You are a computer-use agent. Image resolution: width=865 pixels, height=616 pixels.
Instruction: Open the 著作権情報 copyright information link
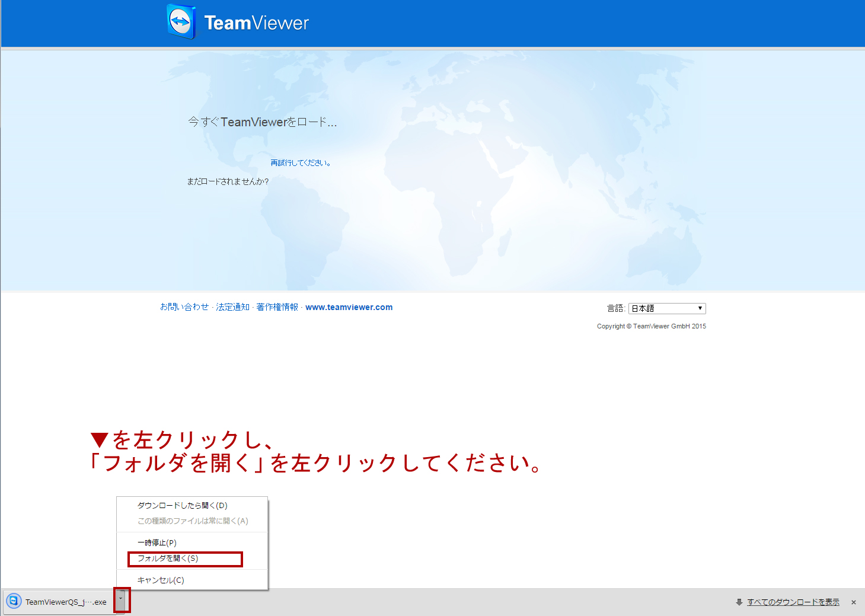pos(277,307)
